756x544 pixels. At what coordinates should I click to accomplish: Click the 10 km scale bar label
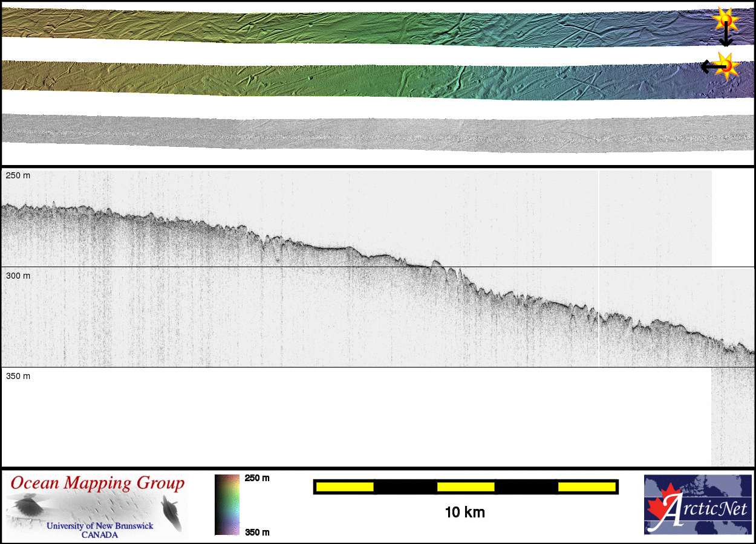[x=464, y=513]
